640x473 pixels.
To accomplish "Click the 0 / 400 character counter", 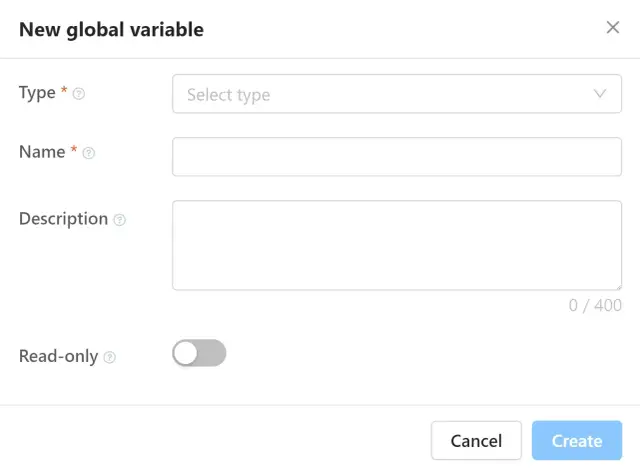I will 595,305.
